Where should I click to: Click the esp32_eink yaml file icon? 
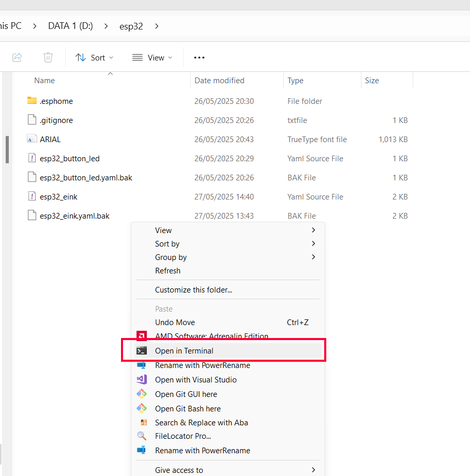click(x=32, y=196)
